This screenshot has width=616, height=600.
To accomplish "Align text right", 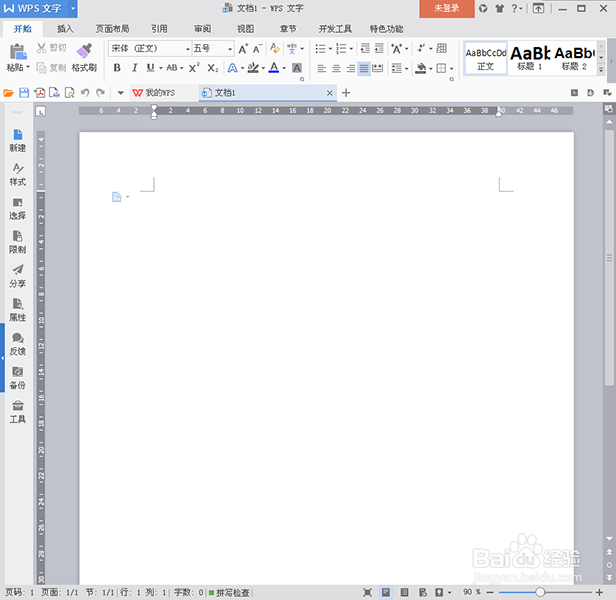I will pos(350,68).
